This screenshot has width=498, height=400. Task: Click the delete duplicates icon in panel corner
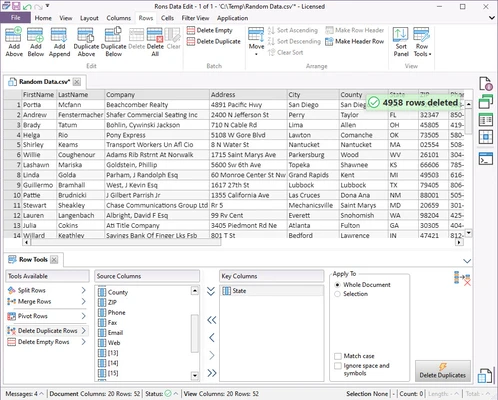coord(462,279)
